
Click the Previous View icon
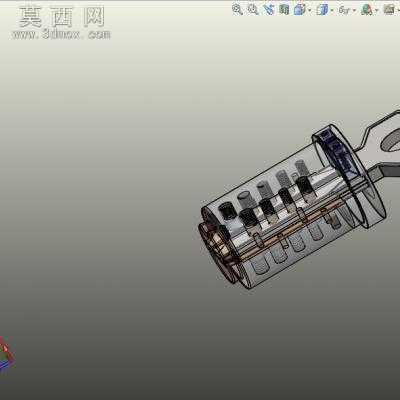[268, 9]
